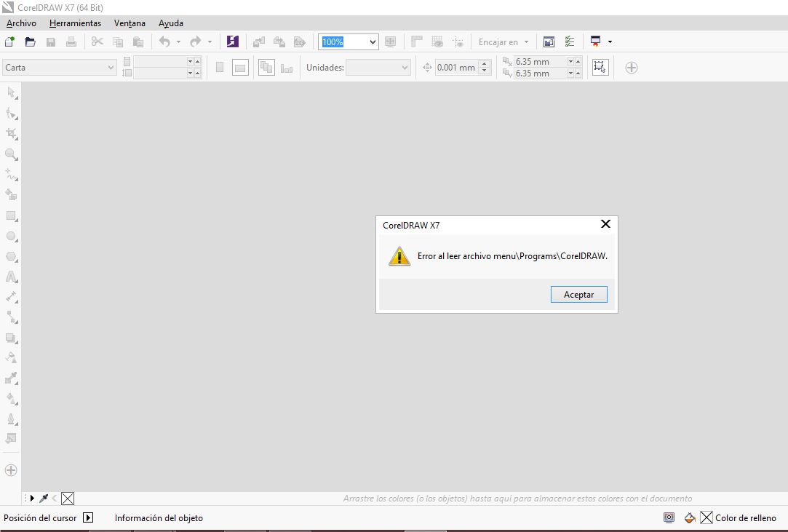788x532 pixels.
Task: Open the Redo history dropdown arrow
Action: (x=210, y=41)
